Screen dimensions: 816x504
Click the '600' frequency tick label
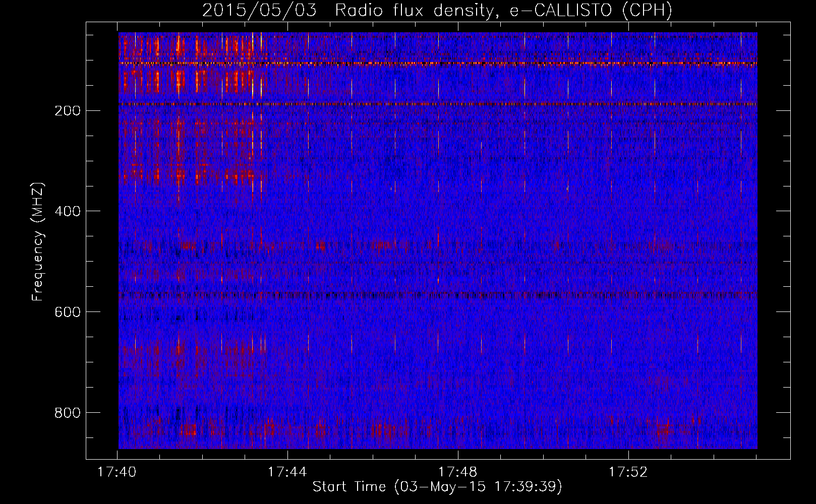pos(67,312)
